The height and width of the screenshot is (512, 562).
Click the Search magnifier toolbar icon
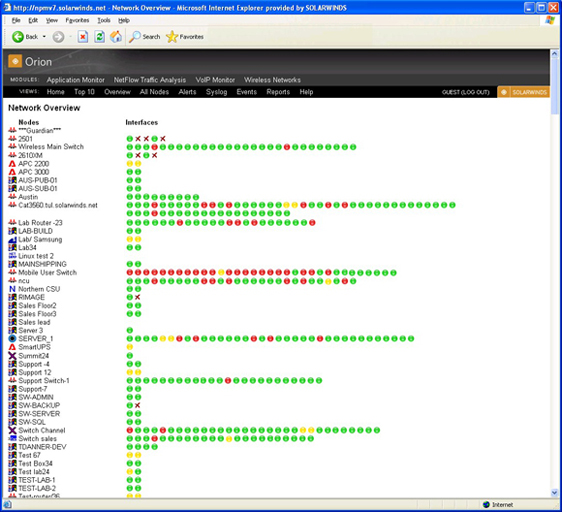135,37
